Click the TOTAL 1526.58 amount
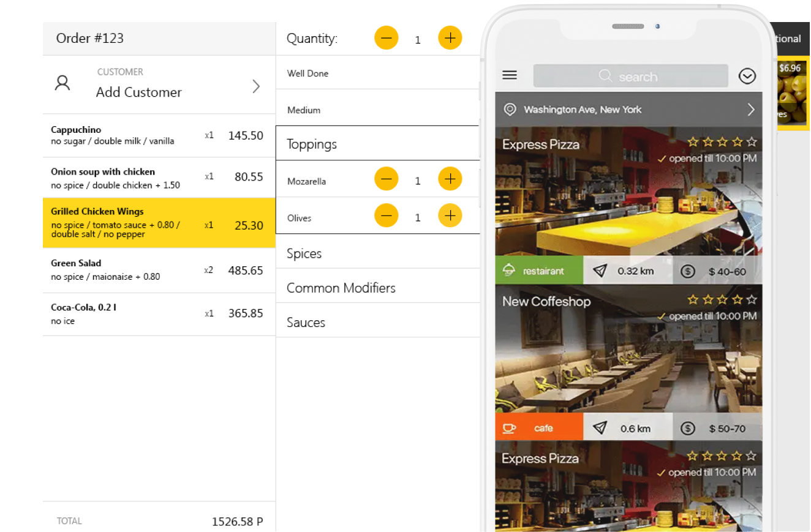Screen dimensions: 811x532 click(x=237, y=522)
